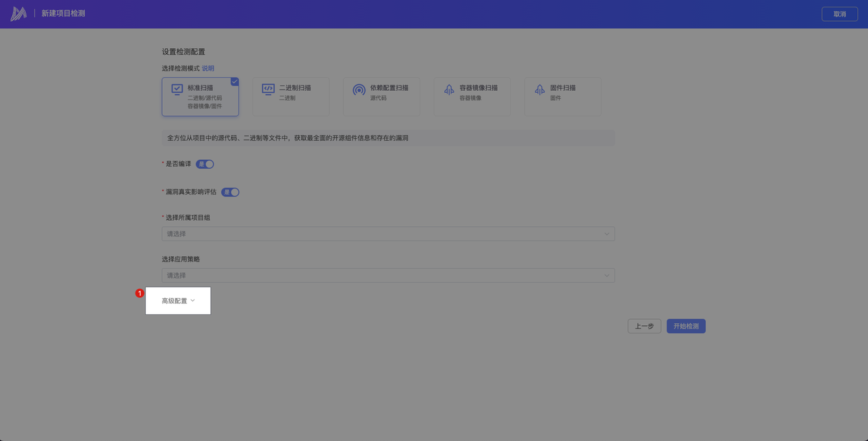Click the red step 1 badge
Screen dimensions: 868x441
(x=140, y=293)
